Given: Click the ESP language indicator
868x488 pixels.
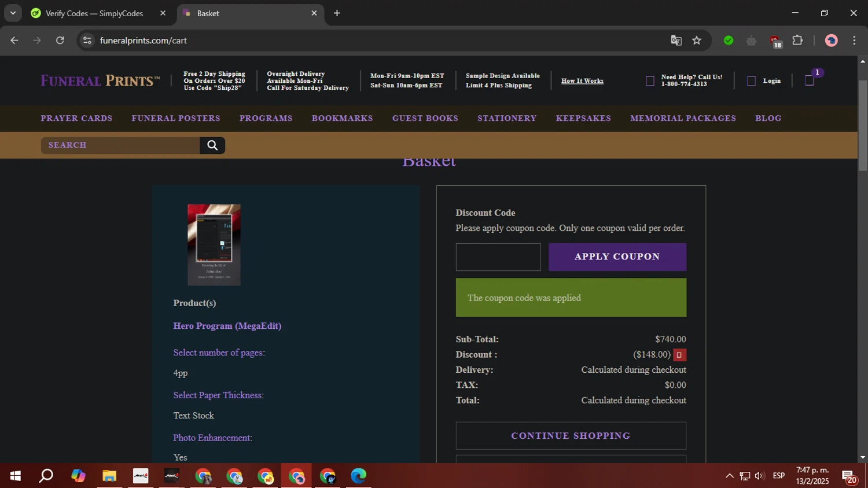Looking at the screenshot, I should pyautogui.click(x=779, y=476).
